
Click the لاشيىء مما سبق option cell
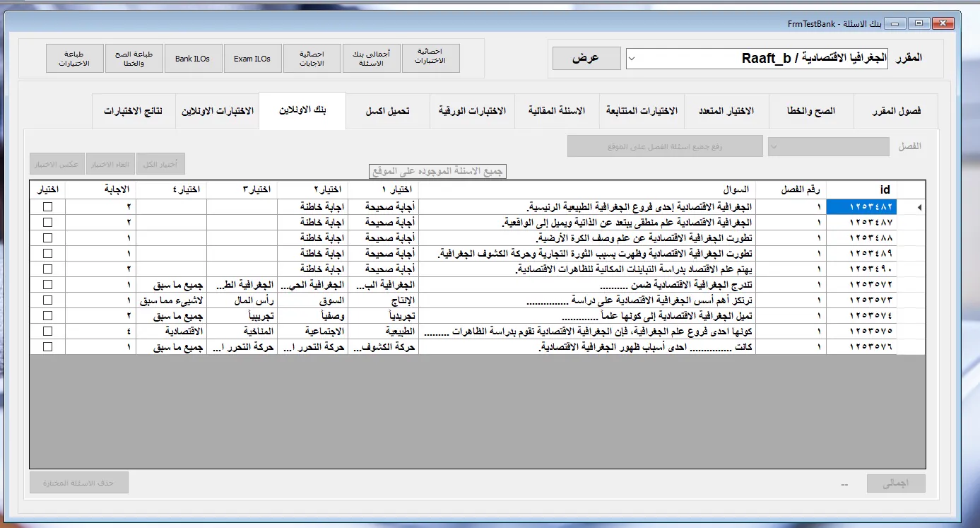(171, 300)
